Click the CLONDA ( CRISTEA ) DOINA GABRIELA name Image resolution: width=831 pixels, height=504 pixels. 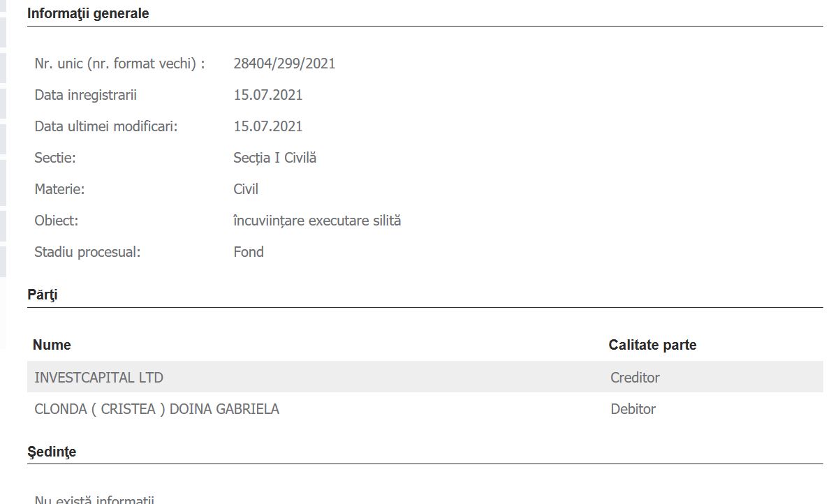(156, 409)
